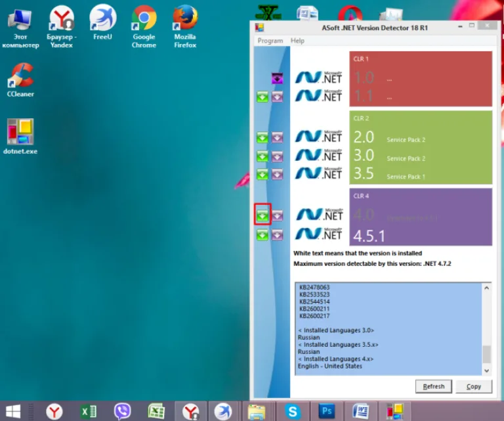
Task: Click the green download arrow for .NET 3.0
Action: pyautogui.click(x=262, y=156)
